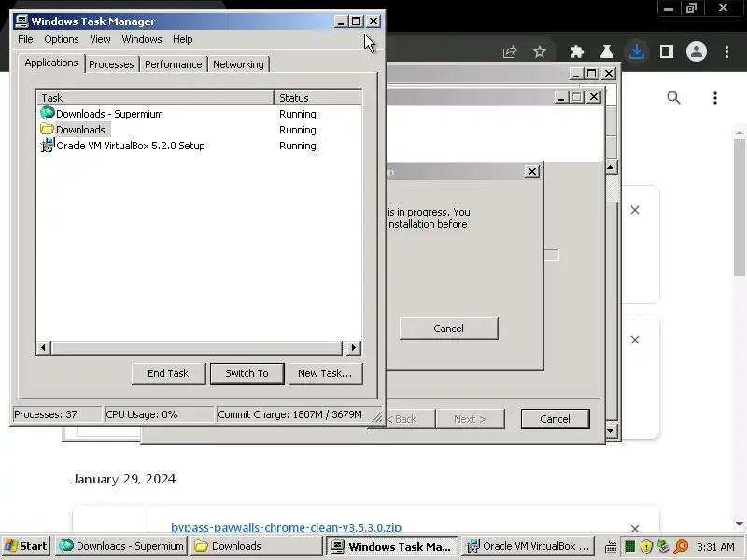Click the End Task button

point(168,373)
